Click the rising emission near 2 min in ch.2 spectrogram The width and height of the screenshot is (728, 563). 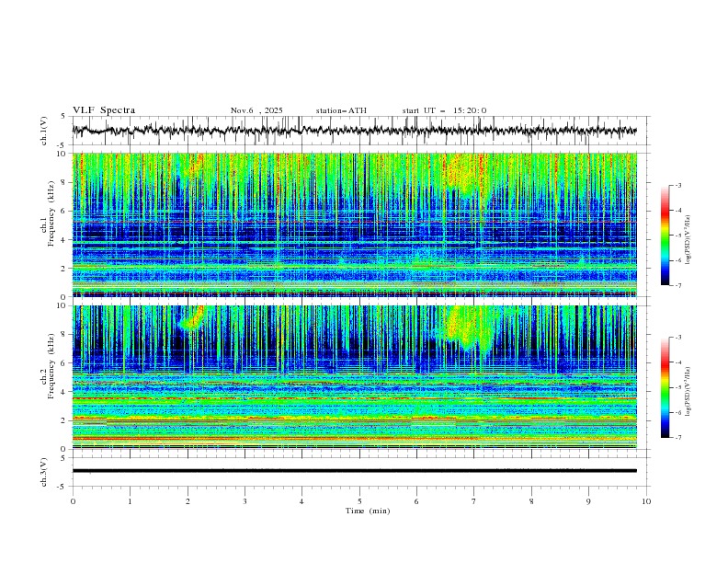[x=192, y=318]
